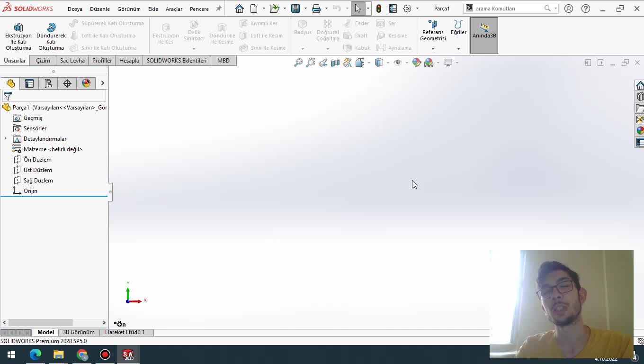
Task: Click Zoom to Fit icon
Action: (x=298, y=63)
